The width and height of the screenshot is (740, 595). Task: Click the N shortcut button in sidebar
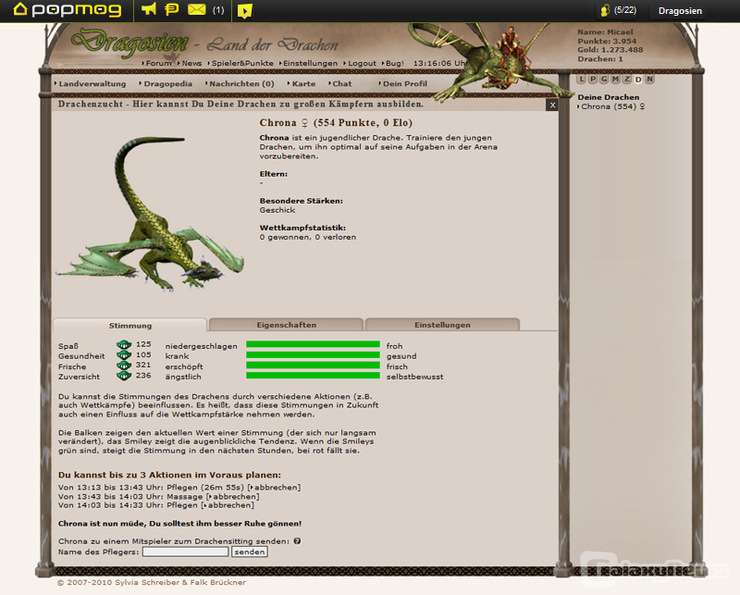pos(649,79)
